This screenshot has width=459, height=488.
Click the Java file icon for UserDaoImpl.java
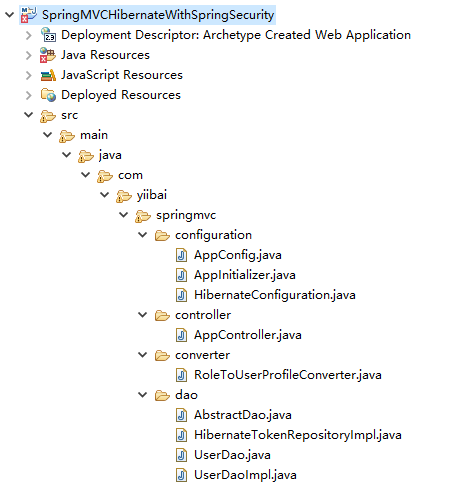pos(181,475)
